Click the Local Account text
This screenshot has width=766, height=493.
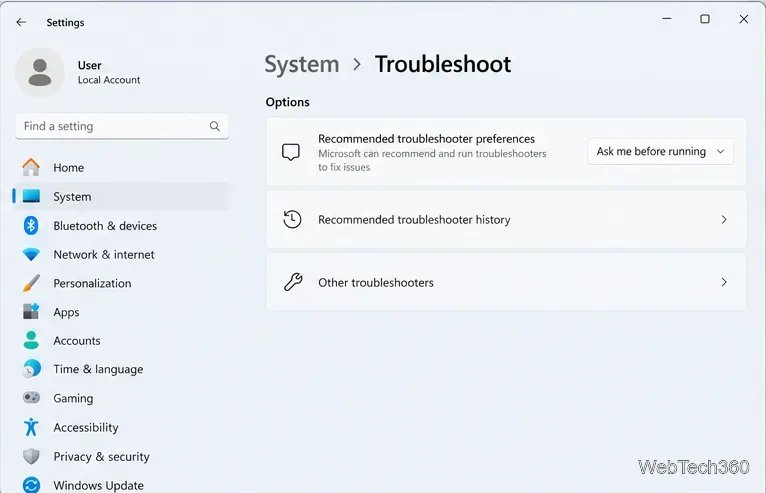109,80
